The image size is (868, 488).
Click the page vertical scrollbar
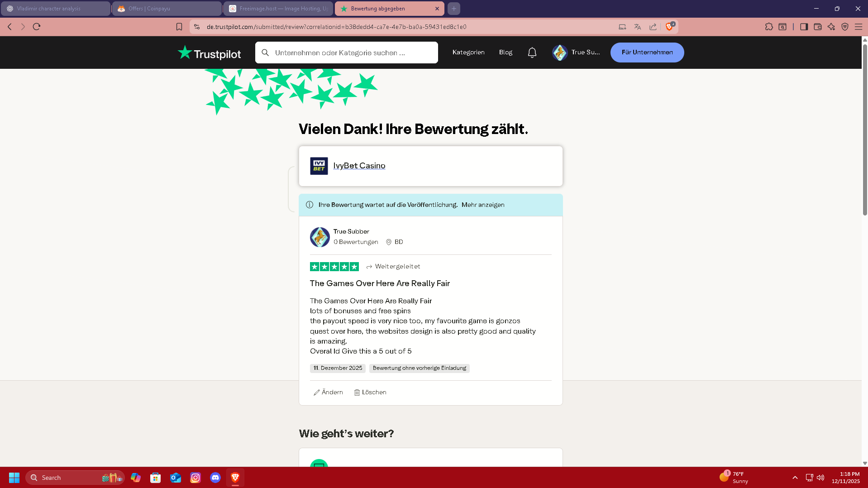865,129
